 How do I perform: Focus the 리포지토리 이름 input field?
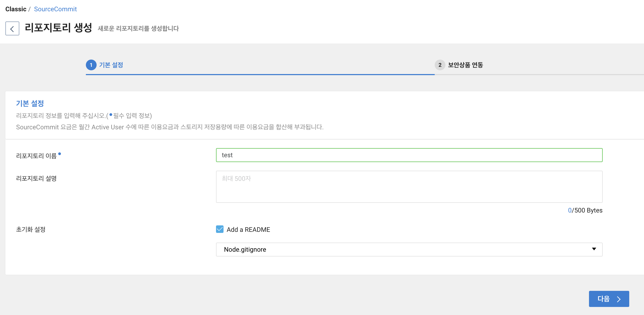click(409, 155)
